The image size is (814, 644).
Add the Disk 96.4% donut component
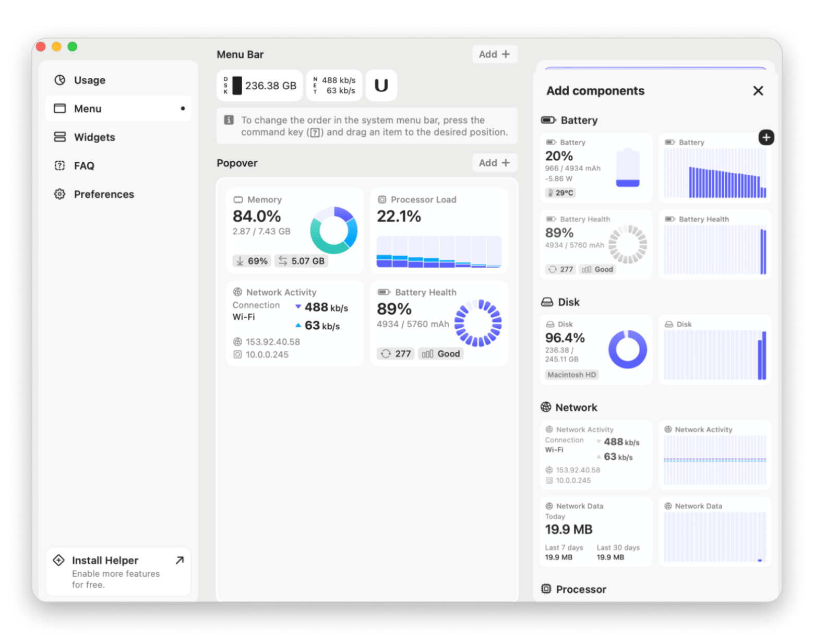coord(596,350)
